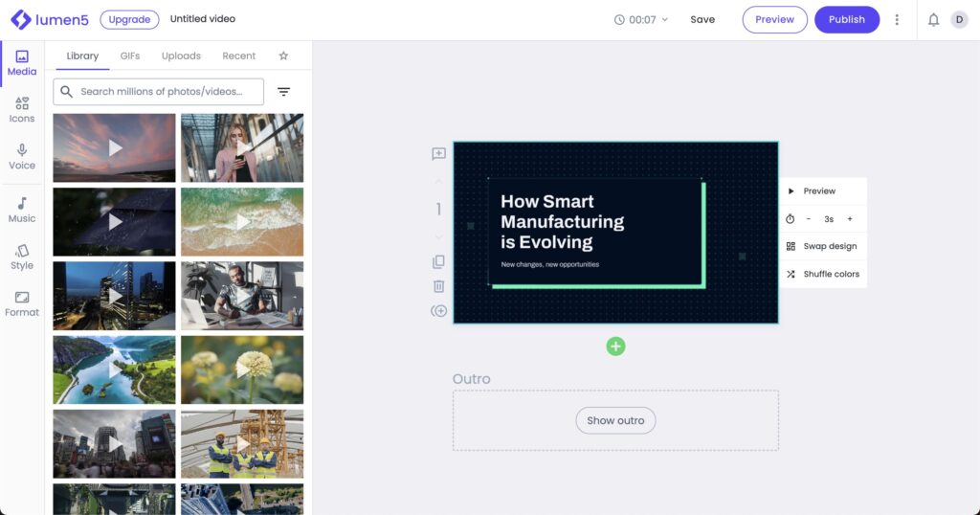Select the aerial lake landscape video

(x=115, y=370)
